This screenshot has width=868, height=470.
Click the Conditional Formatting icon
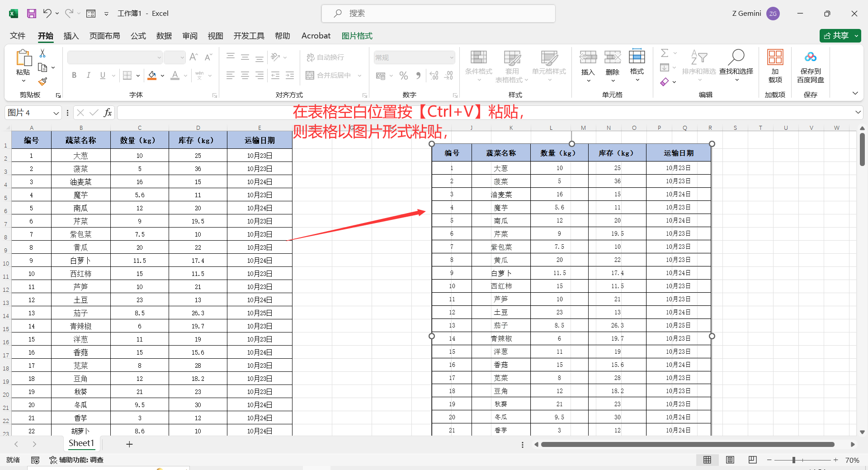(479, 57)
